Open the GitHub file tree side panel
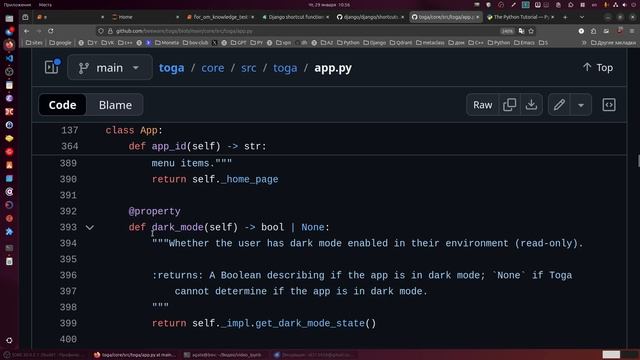The image size is (640, 360). (52, 67)
